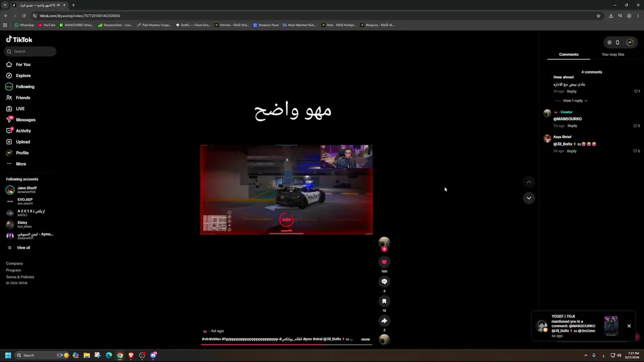Go to the next video with down arrow
Screen dimensions: 644x362
point(529,198)
